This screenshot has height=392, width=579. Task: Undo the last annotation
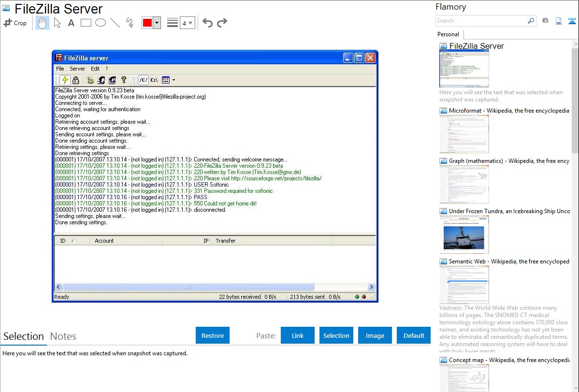207,23
